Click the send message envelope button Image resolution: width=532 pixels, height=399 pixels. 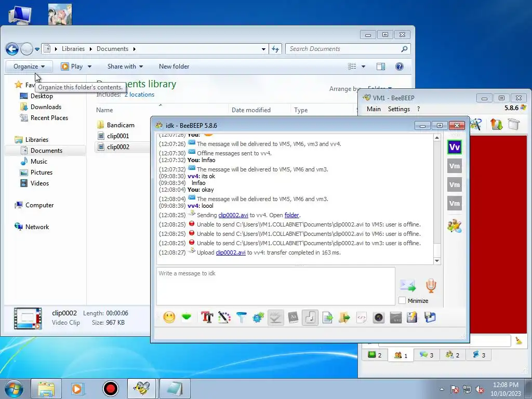click(x=407, y=286)
